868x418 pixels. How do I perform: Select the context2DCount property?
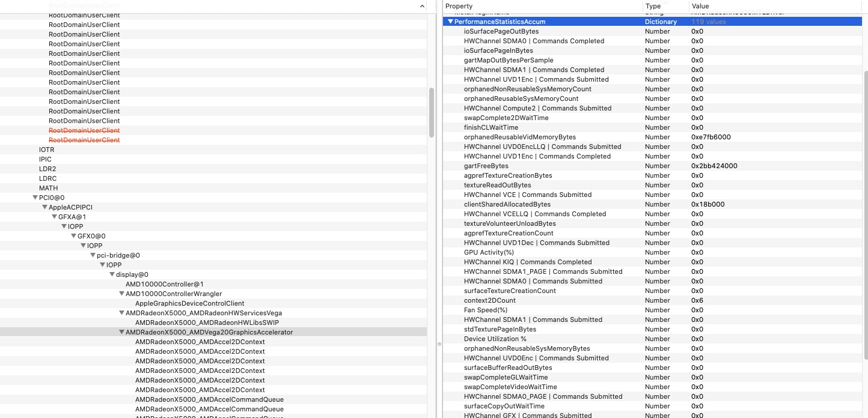click(489, 300)
